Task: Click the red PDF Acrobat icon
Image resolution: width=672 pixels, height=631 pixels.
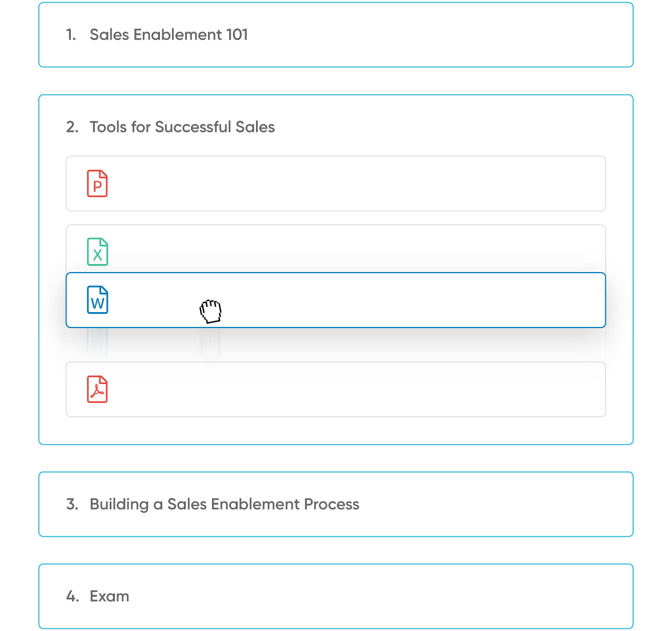Action: pyautogui.click(x=97, y=389)
